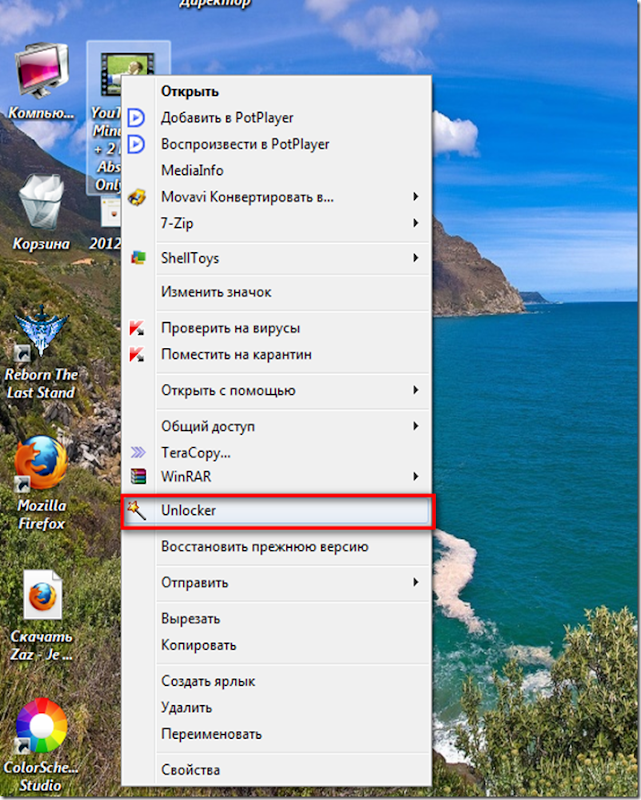
Task: Open the Компьютер desktop icon
Action: 41,71
